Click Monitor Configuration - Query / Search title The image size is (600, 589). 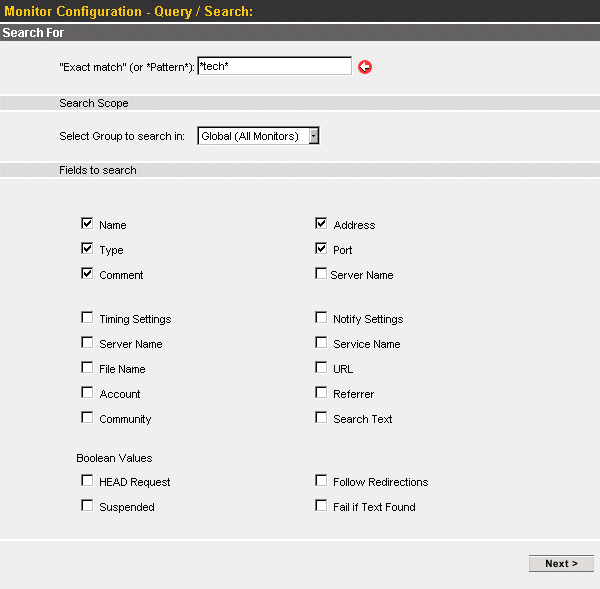pos(129,11)
